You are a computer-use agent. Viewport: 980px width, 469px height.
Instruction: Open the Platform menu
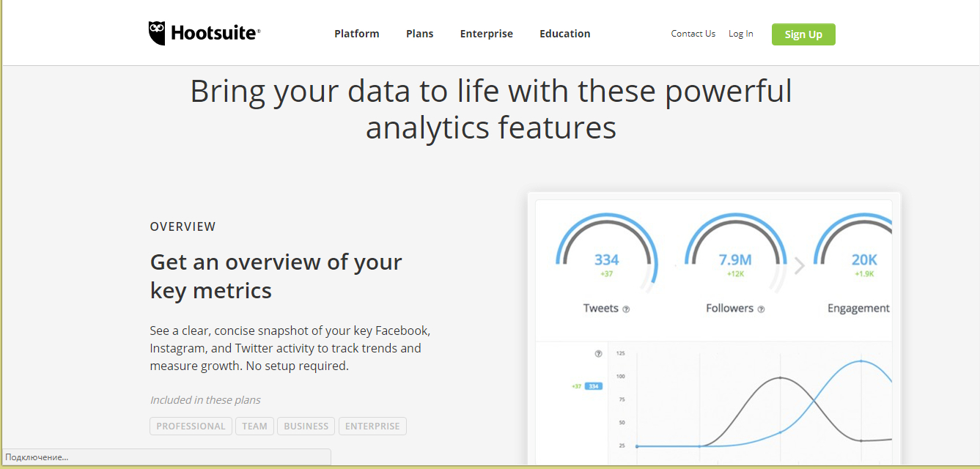[x=357, y=34]
